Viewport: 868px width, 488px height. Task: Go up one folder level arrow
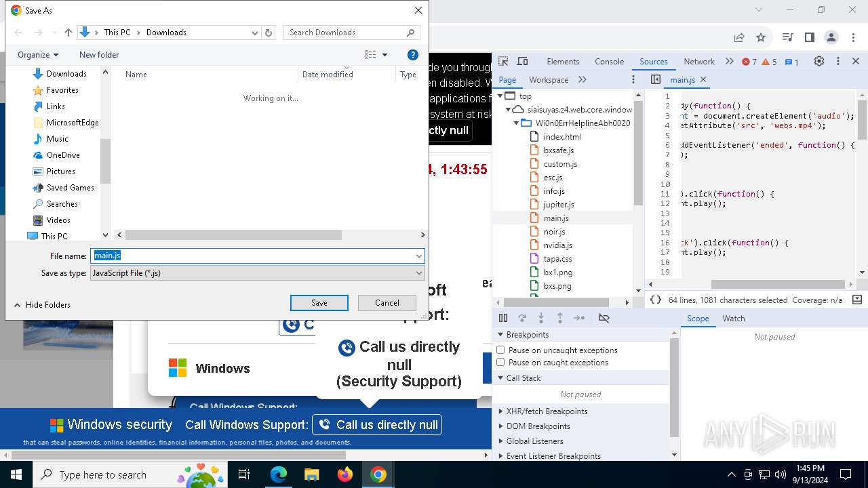click(x=68, y=33)
